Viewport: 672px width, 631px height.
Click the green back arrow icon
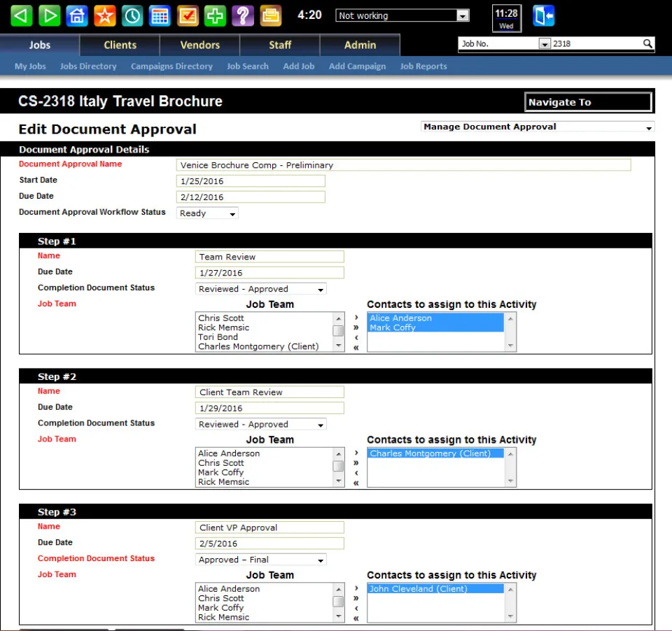21,16
